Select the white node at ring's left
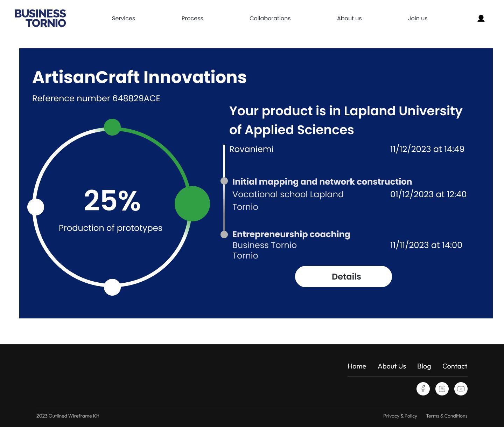This screenshot has height=427, width=504. tap(36, 207)
